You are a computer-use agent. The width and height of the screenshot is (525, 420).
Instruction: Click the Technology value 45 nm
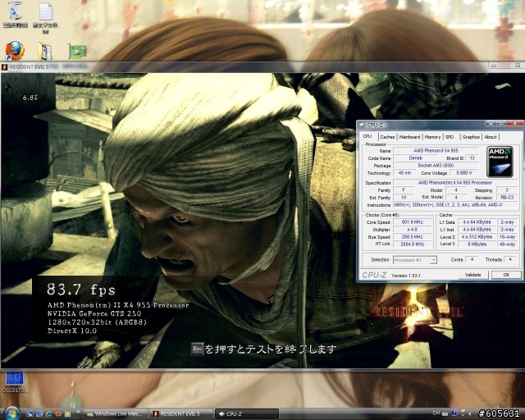[x=404, y=173]
